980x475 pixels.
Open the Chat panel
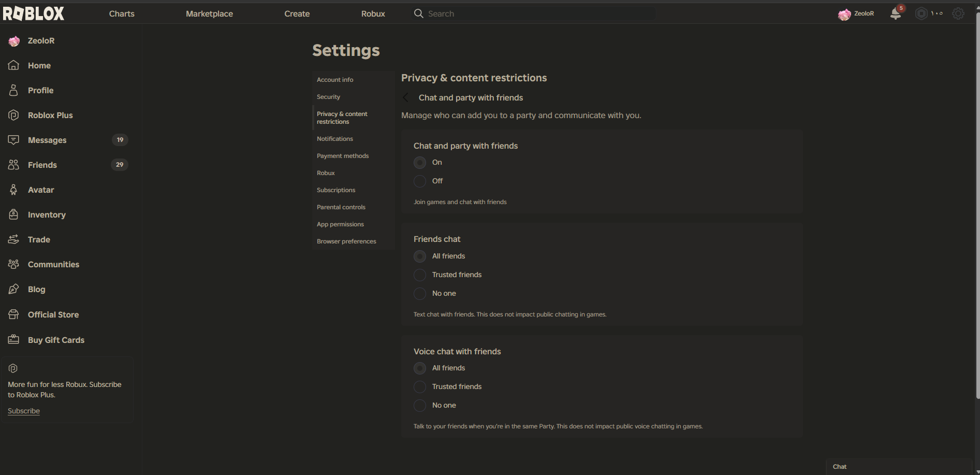pos(899,467)
